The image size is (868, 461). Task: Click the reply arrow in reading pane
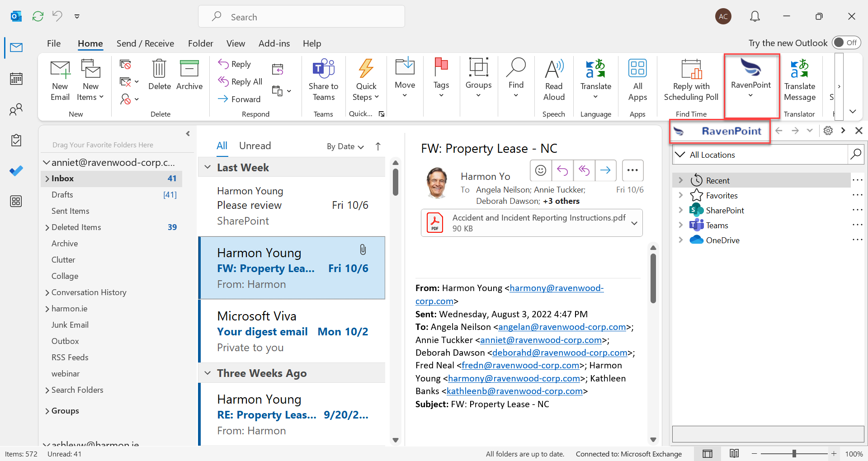pos(562,170)
